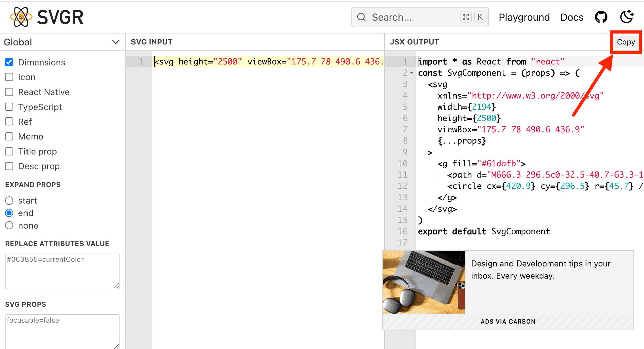Open the Playground page
The image size is (644, 349).
tap(524, 17)
